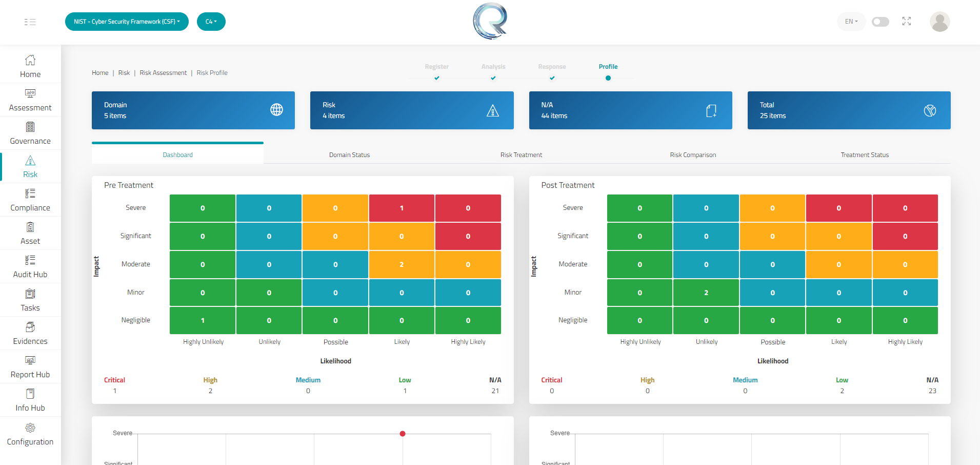
Task: Click the Critical count in Pre Treatment
Action: [x=115, y=391]
